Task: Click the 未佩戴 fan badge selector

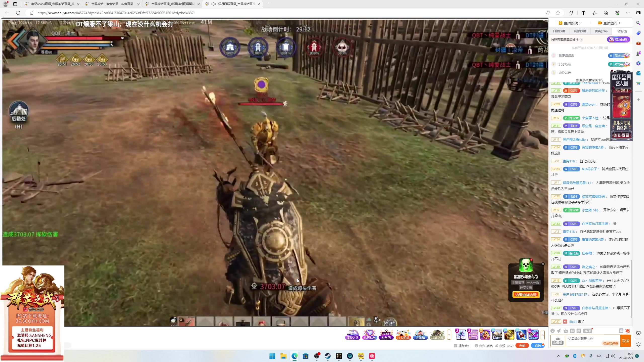Action: pyautogui.click(x=558, y=341)
